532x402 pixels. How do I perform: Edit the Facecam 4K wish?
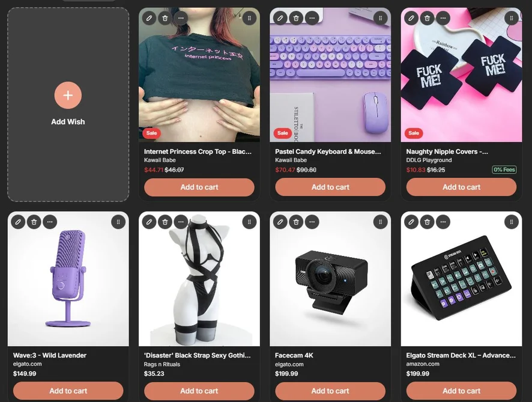280,222
